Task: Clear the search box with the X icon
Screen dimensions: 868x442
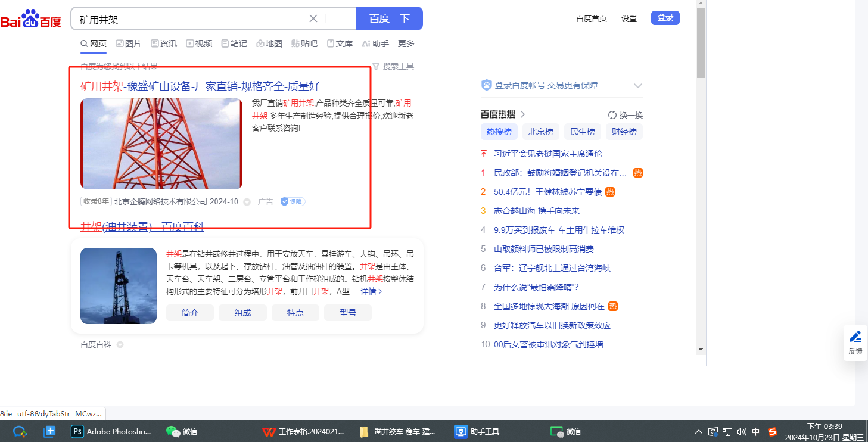Action: coord(313,18)
